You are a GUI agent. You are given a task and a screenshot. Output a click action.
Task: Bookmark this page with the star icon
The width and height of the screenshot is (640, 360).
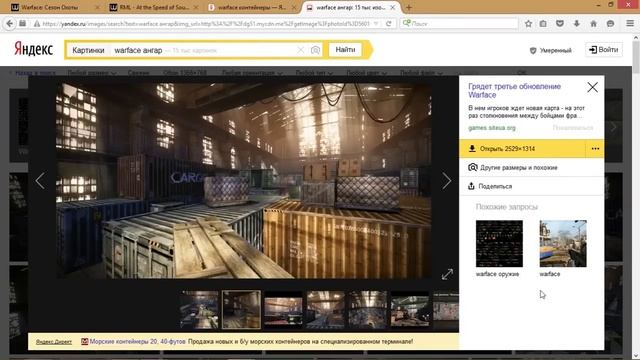point(528,24)
